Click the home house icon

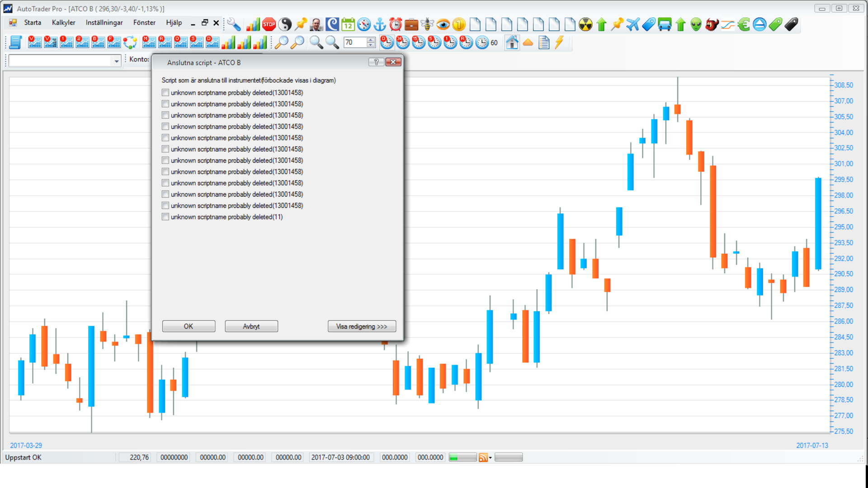(x=512, y=42)
